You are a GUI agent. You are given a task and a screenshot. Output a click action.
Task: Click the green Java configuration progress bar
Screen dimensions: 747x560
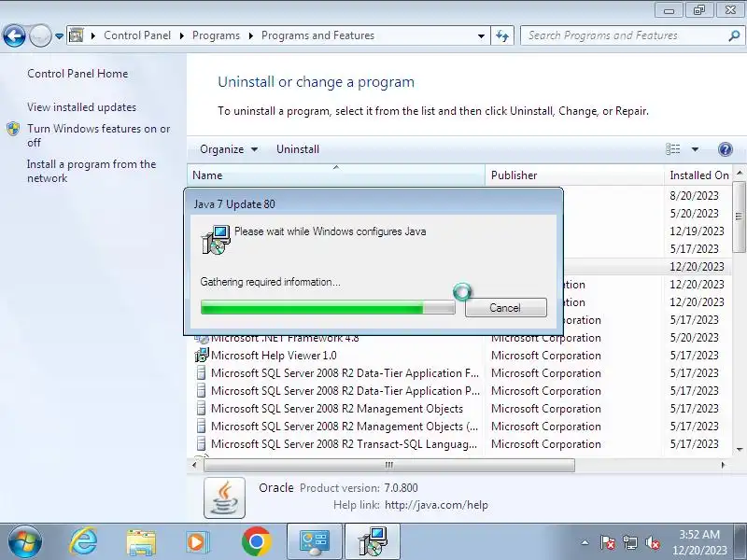tap(328, 308)
